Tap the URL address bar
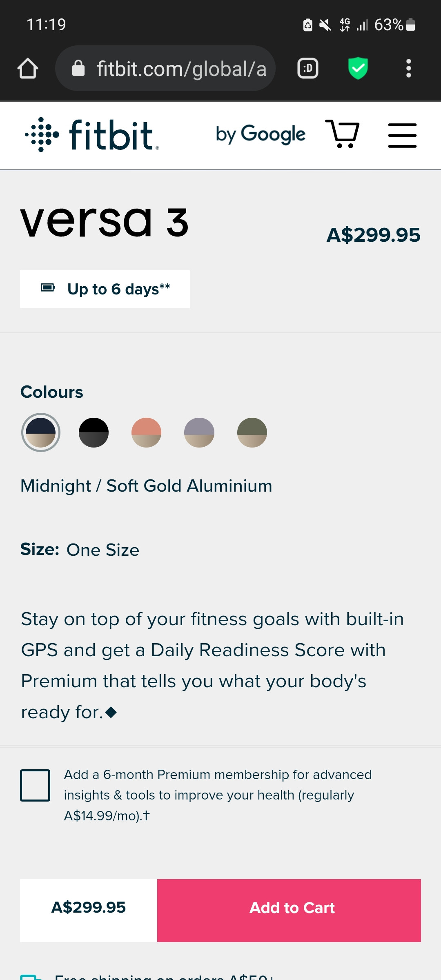This screenshot has width=441, height=980. [x=181, y=69]
